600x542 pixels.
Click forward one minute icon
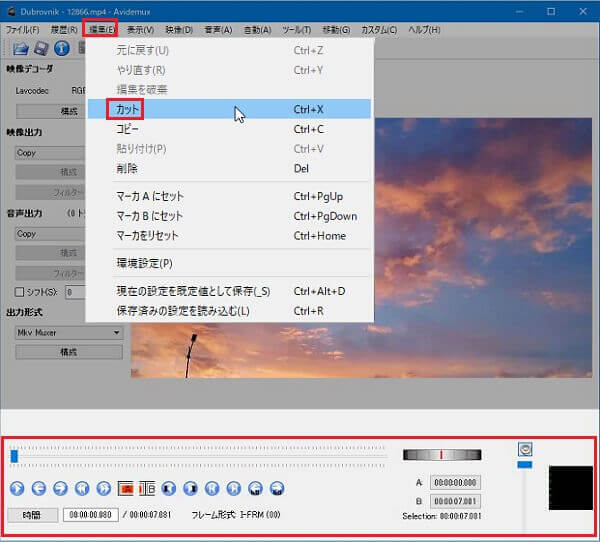[277, 488]
